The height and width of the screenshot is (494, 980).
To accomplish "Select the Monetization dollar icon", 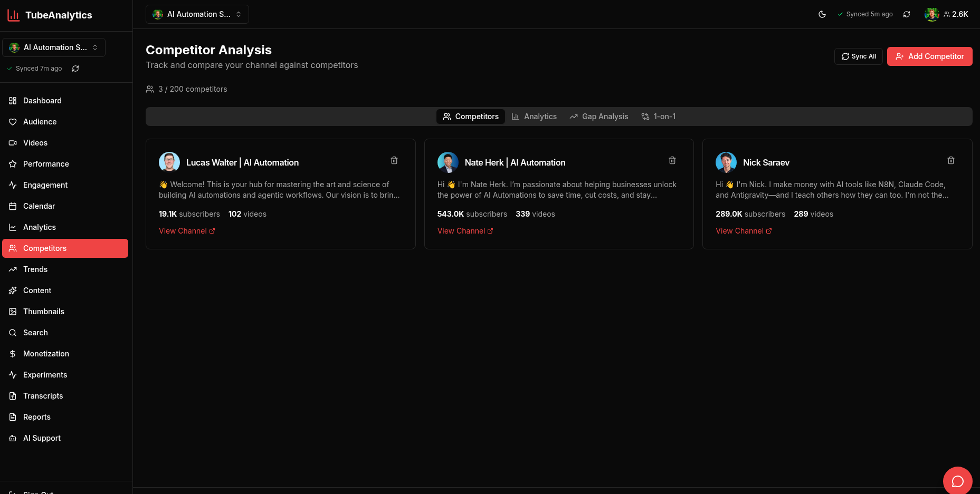I will coord(12,354).
